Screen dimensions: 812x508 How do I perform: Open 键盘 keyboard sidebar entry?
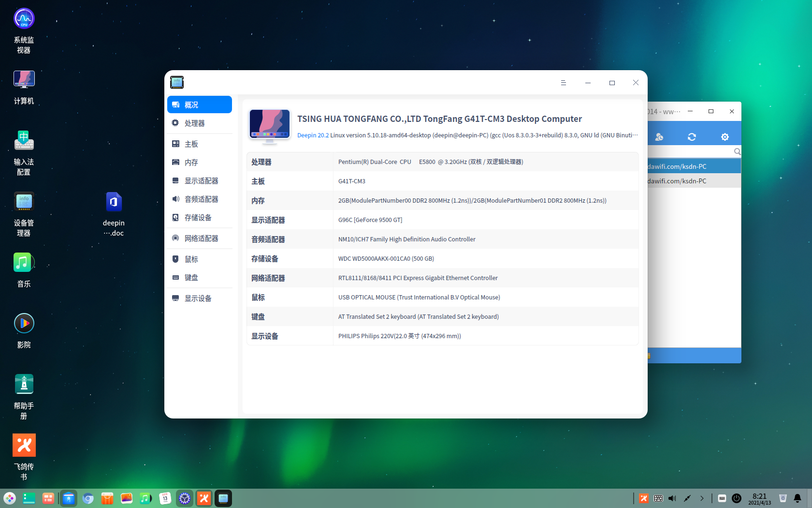(x=200, y=277)
